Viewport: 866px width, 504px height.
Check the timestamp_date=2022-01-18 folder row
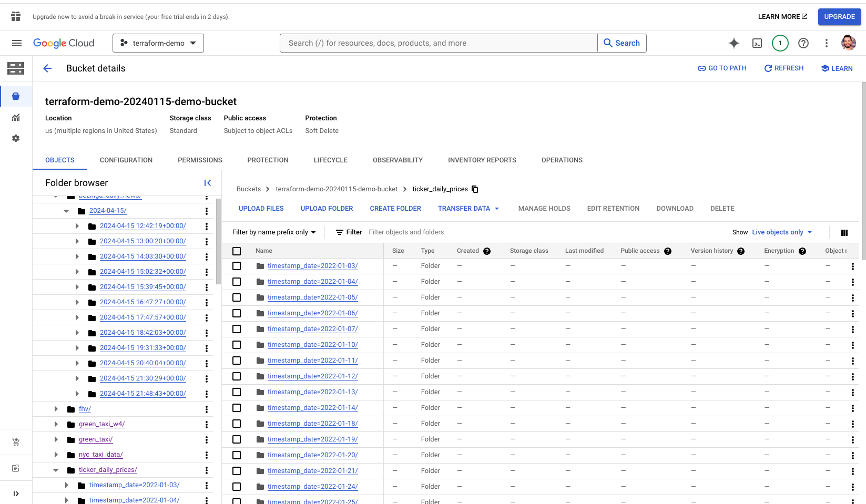pyautogui.click(x=237, y=424)
